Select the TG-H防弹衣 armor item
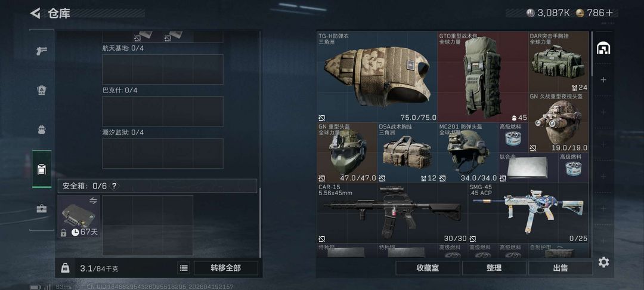 (377, 77)
